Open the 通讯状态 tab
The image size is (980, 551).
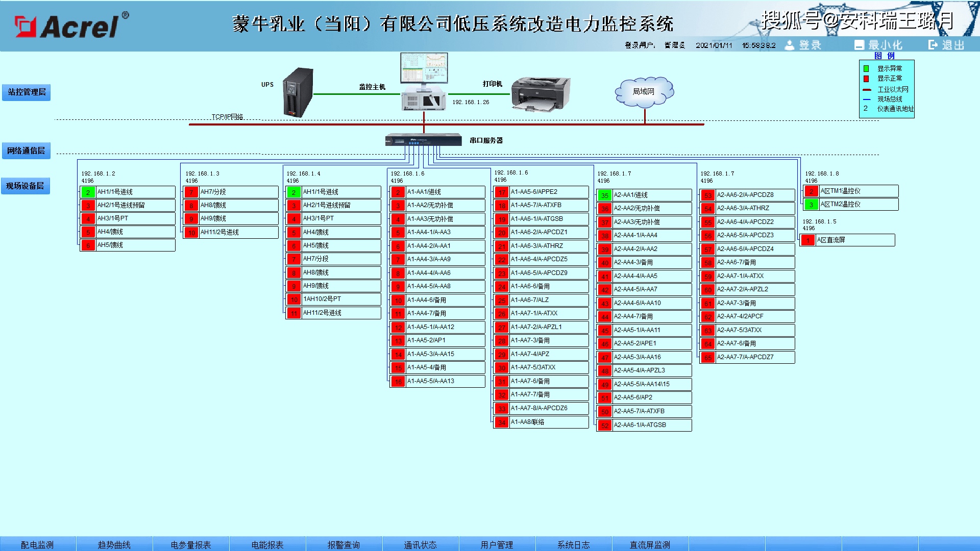(x=421, y=544)
